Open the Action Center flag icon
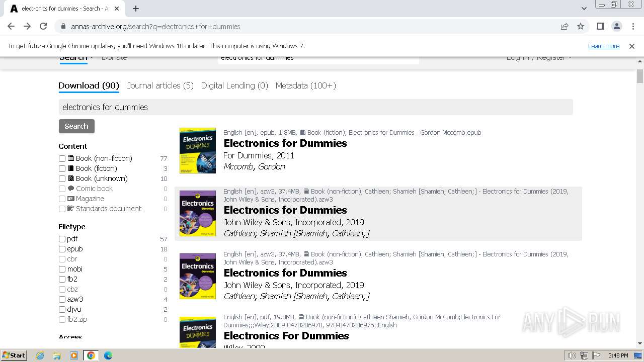The height and width of the screenshot is (362, 644). click(x=596, y=355)
